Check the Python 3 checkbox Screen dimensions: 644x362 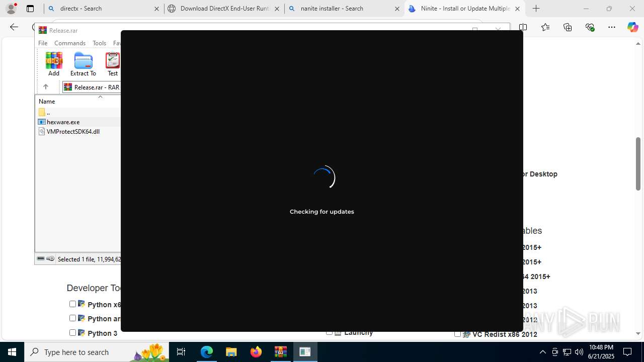(72, 332)
